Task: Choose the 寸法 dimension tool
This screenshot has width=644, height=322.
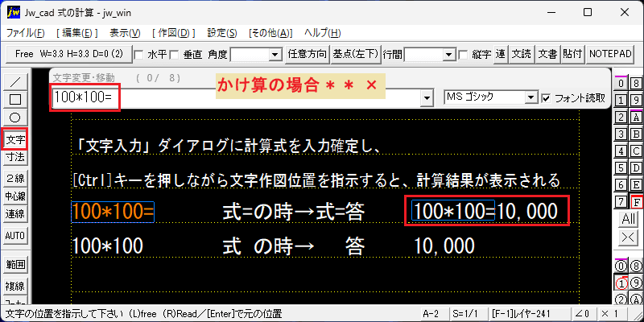Action: point(15,156)
